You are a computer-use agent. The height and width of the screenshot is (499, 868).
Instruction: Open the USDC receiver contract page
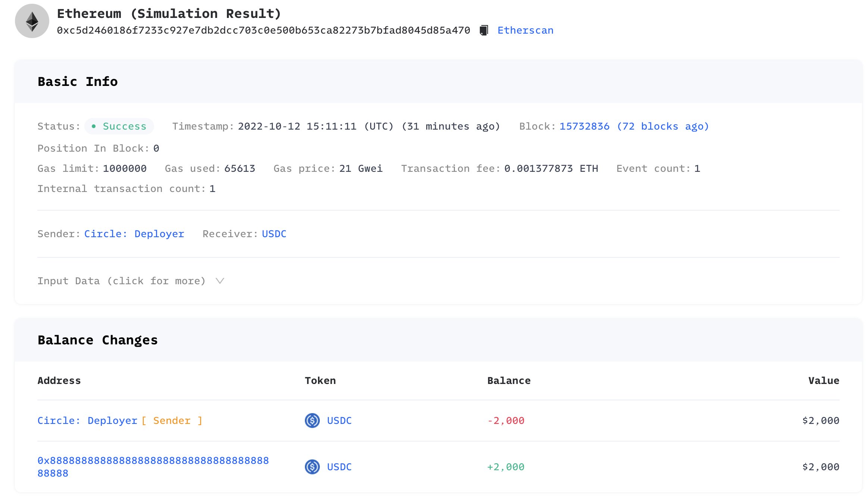274,233
